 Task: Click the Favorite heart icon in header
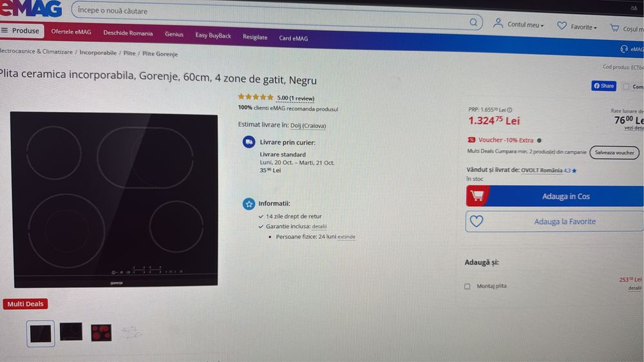(x=562, y=26)
